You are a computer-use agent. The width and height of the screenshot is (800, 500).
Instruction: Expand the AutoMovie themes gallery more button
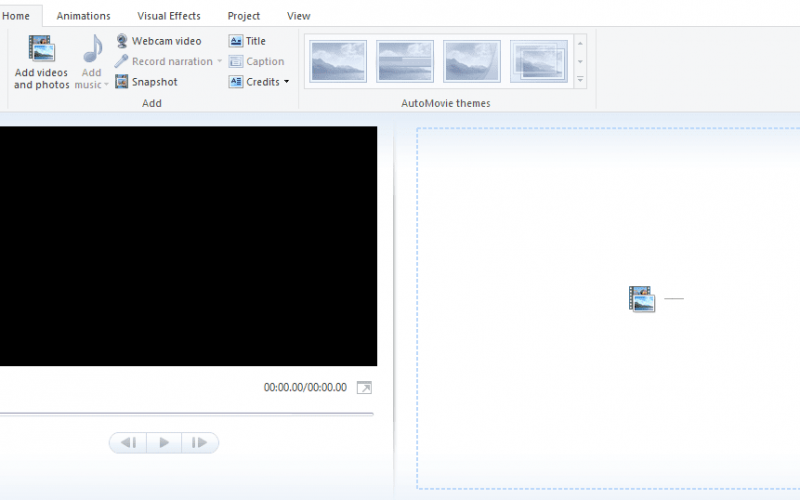pyautogui.click(x=580, y=80)
